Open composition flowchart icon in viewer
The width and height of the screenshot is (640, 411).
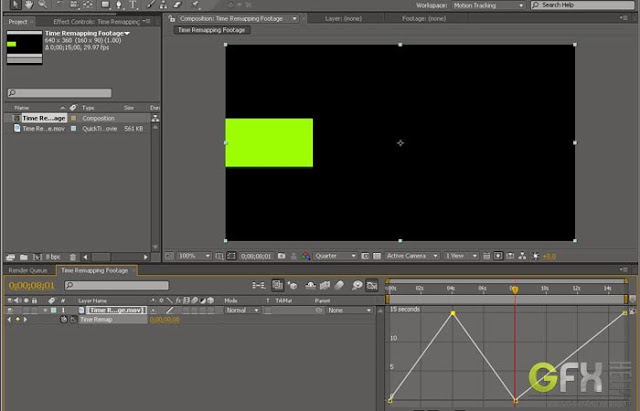click(522, 256)
